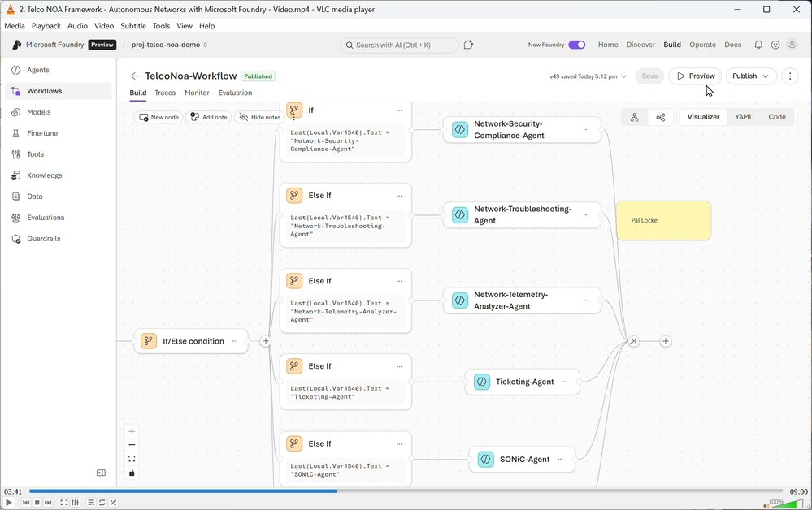This screenshot has height=510, width=812.
Task: Switch to hierarchy layout icon near Visualizer
Action: [634, 117]
